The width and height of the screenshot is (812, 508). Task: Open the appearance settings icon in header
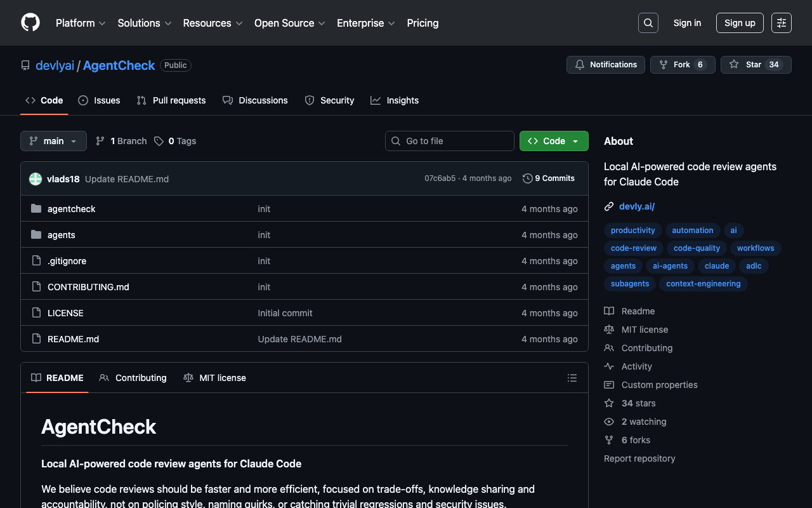click(x=781, y=23)
